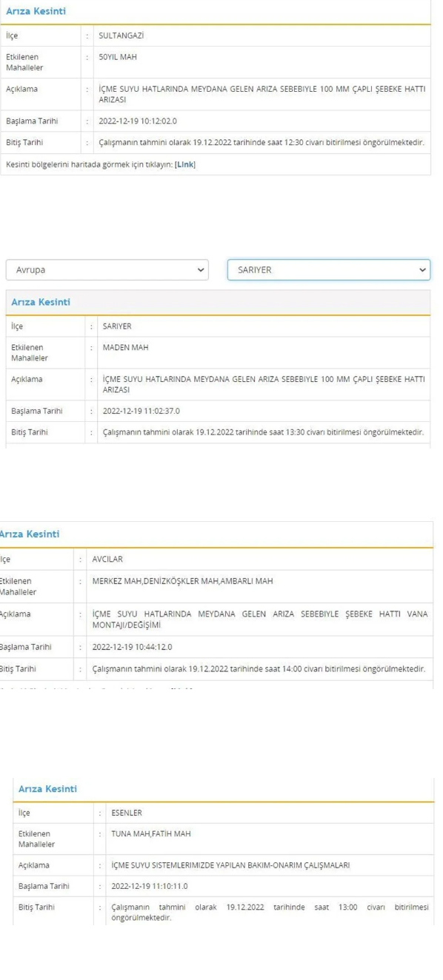Click the AVCILAR district value
Image resolution: width=443 pixels, height=980 pixels.
click(x=107, y=560)
